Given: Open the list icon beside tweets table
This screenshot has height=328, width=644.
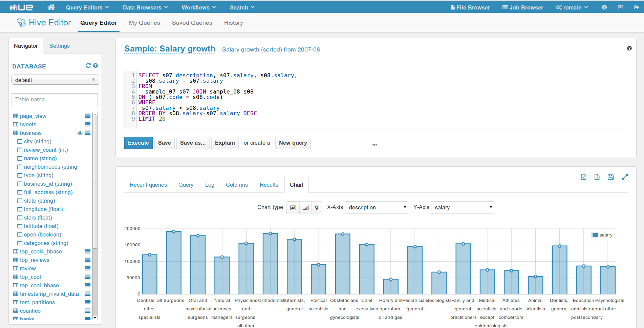Looking at the screenshot, I should coord(88,124).
